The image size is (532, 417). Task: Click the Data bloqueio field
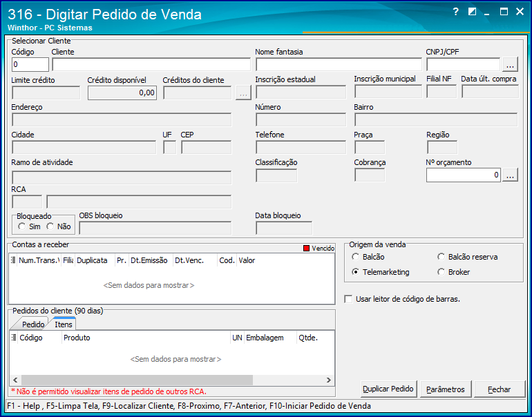[x=284, y=228]
